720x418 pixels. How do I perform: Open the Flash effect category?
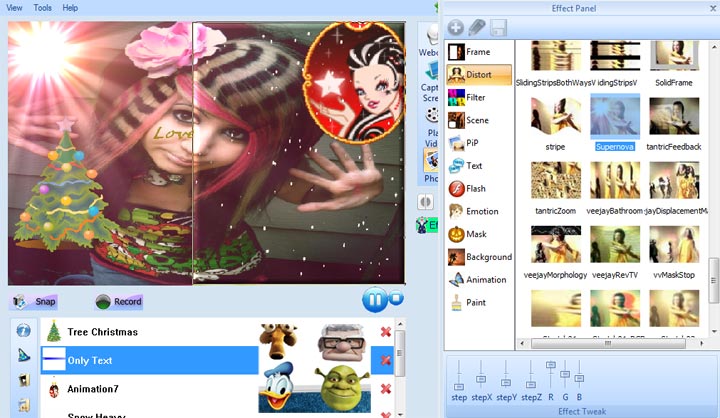479,188
